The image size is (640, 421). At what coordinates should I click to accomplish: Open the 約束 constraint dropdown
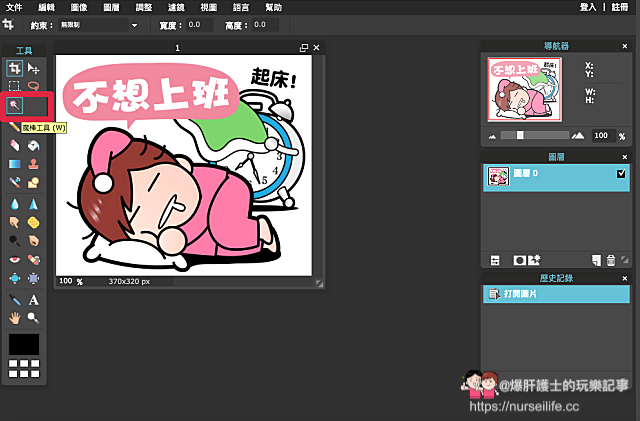click(134, 25)
